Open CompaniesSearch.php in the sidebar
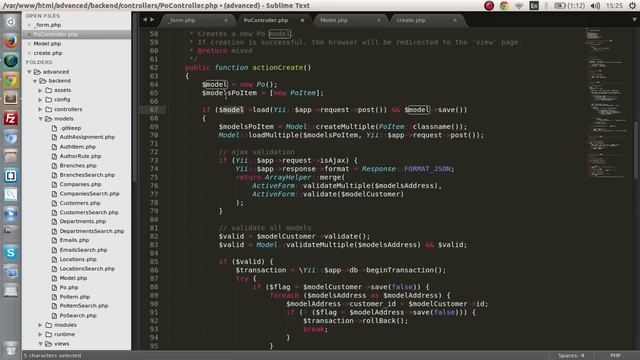 tap(89, 193)
